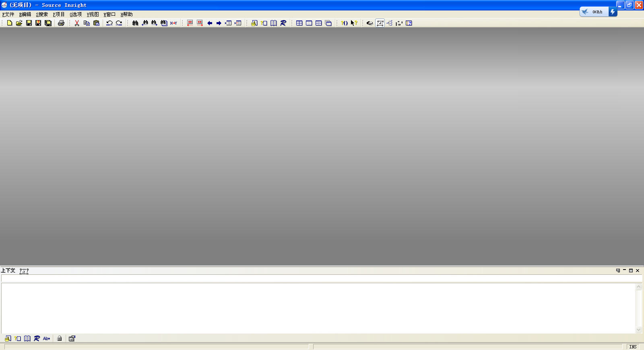Open the 项目 (Project) menu

59,14
